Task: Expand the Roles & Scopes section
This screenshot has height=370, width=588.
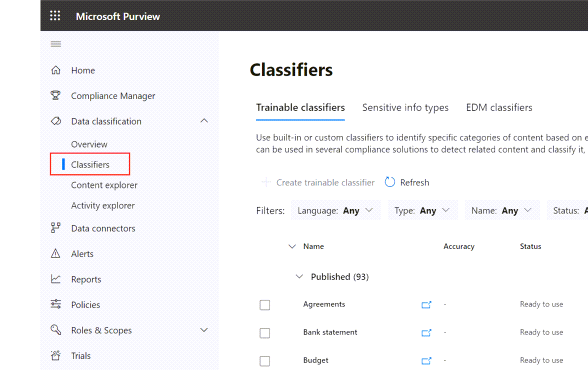Action: coord(204,330)
